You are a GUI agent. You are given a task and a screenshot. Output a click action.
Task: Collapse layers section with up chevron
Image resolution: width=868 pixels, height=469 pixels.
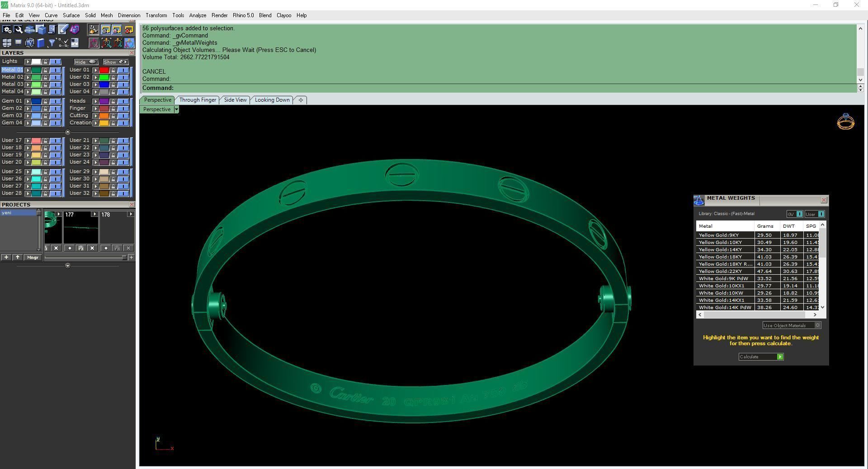[68, 132]
